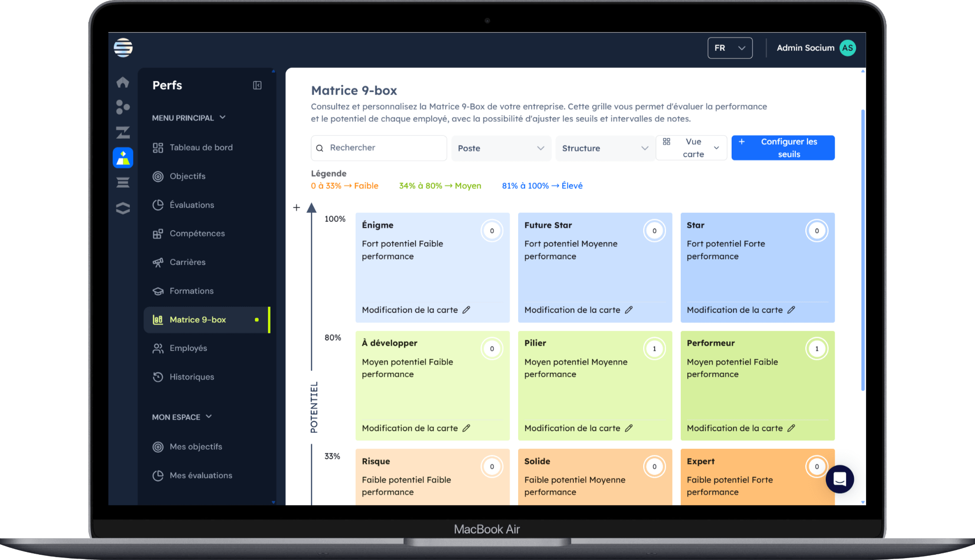The image size is (975, 560).
Task: Click the AS user avatar
Action: [x=847, y=48]
